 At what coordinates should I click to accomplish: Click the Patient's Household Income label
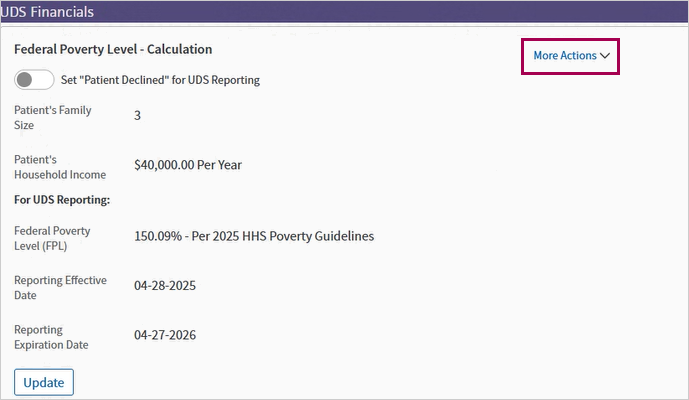[60, 167]
